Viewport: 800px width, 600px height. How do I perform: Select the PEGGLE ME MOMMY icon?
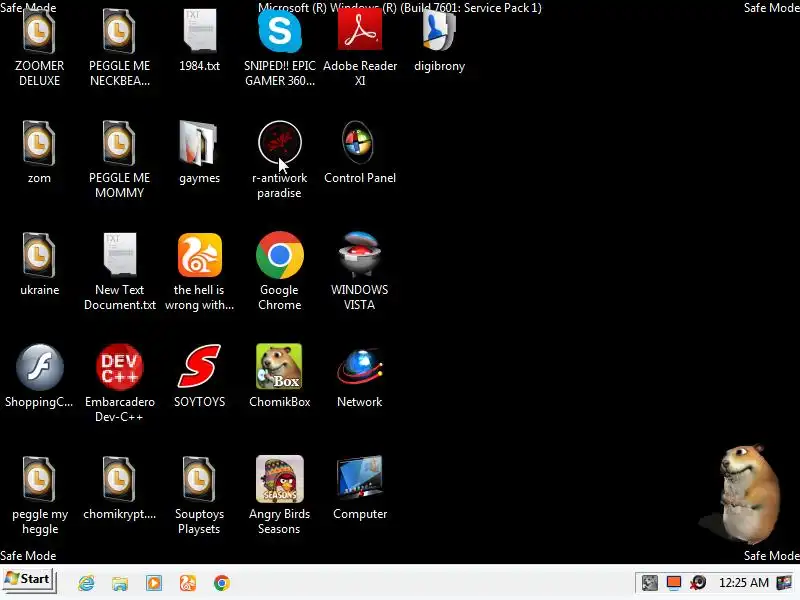pyautogui.click(x=119, y=143)
